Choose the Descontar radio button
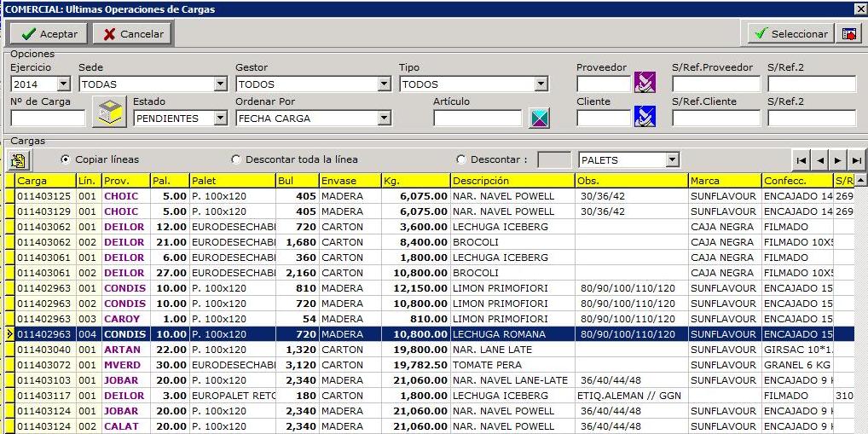 461,159
